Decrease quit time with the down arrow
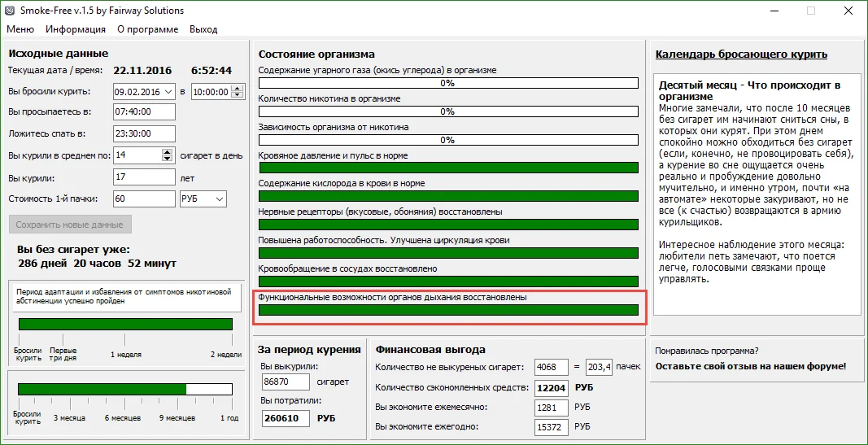868x445 pixels. click(237, 95)
